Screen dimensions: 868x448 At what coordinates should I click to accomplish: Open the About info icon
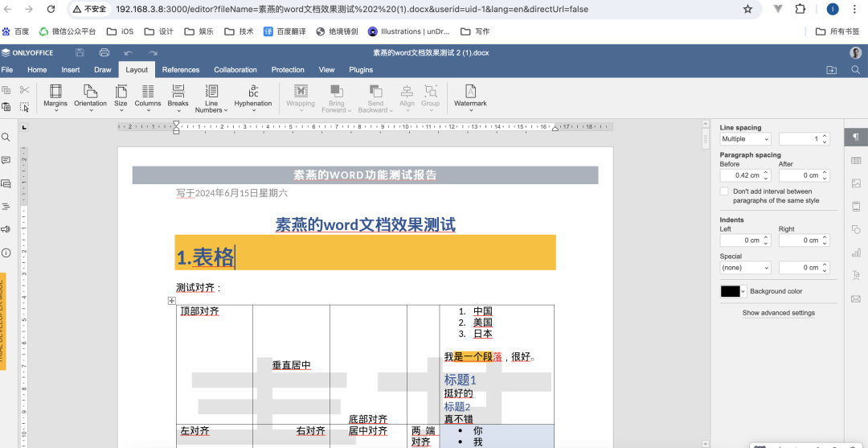pos(6,253)
